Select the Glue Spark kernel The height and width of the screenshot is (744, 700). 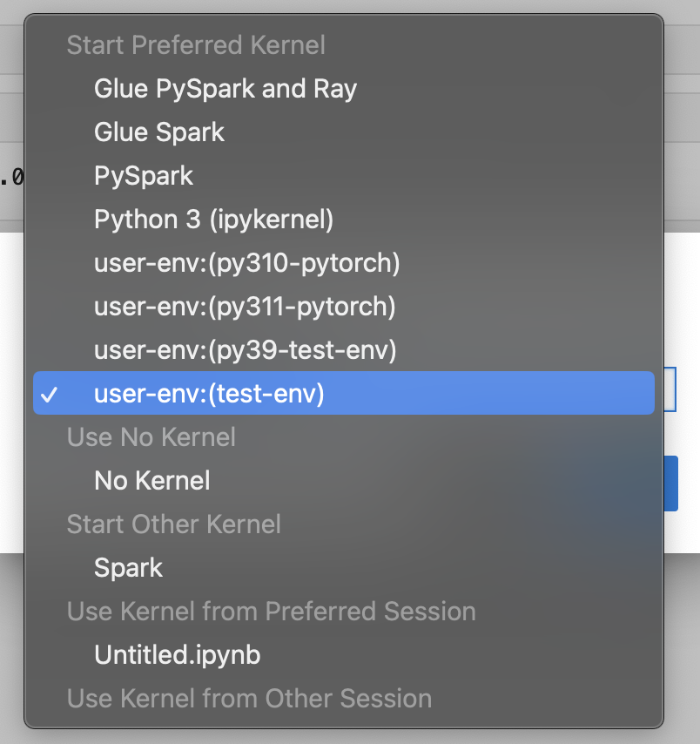pyautogui.click(x=158, y=132)
